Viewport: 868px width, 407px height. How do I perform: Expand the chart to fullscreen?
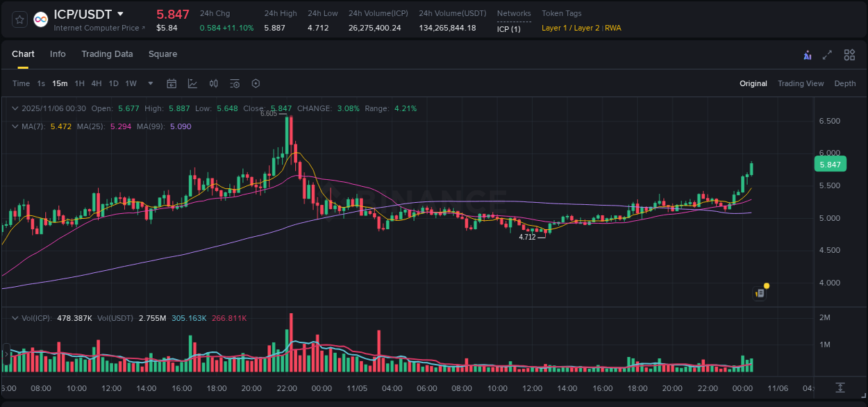[828, 54]
